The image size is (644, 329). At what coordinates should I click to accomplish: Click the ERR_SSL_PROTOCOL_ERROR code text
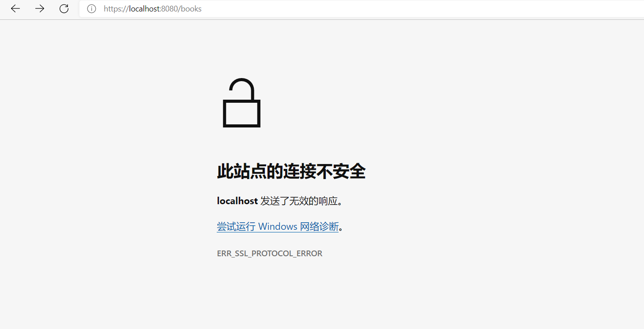(x=270, y=254)
